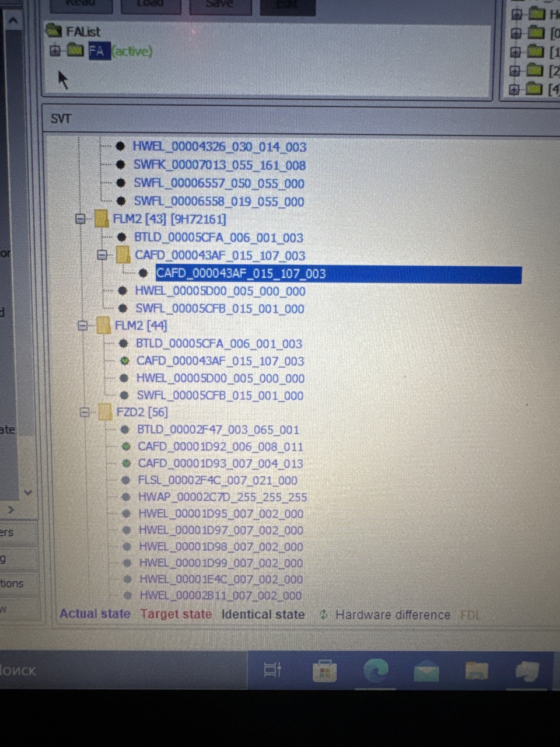Click the FAList root folder icon
Screen dimensions: 560x747
point(54,30)
